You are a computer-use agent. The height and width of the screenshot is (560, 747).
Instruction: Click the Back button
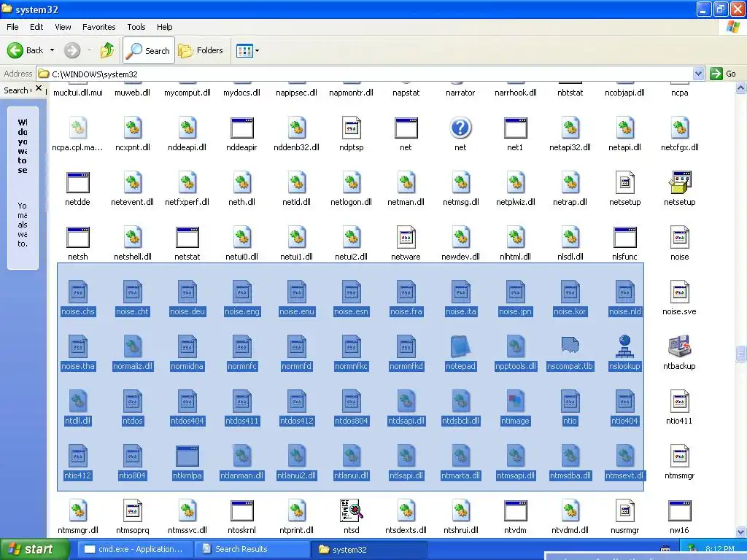(26, 50)
